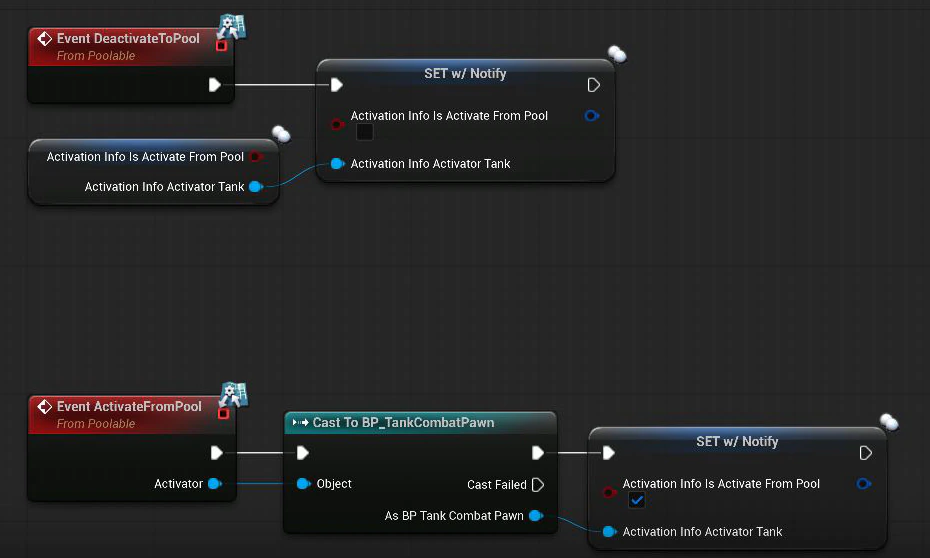930x558 pixels.
Task: Click the red boolean input pin on lower SET node
Action: pos(609,492)
